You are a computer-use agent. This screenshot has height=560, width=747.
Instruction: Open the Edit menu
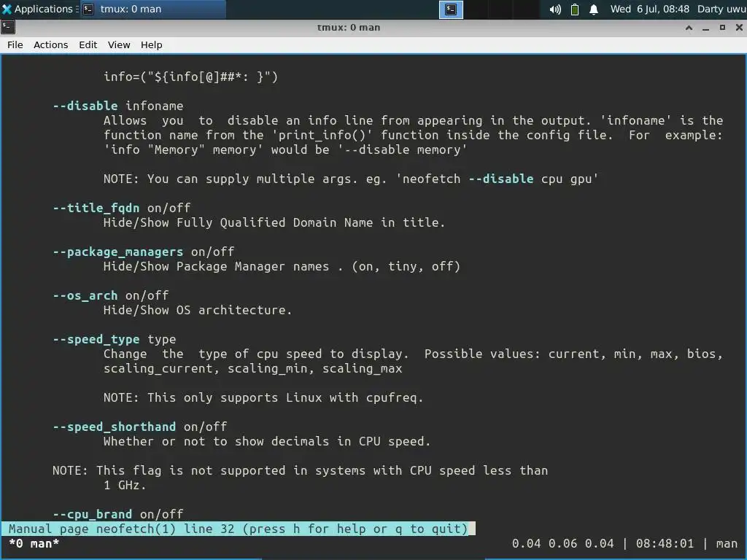click(x=88, y=44)
